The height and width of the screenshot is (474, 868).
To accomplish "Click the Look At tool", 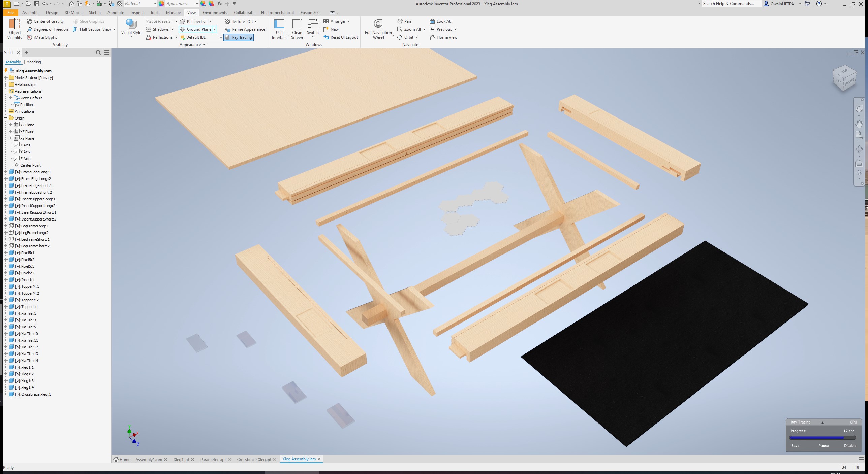I will [440, 21].
